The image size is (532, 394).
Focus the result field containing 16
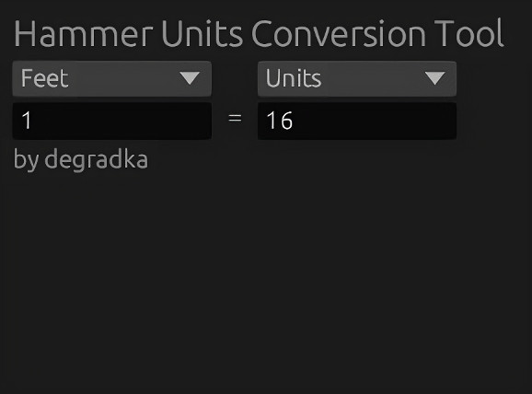357,121
